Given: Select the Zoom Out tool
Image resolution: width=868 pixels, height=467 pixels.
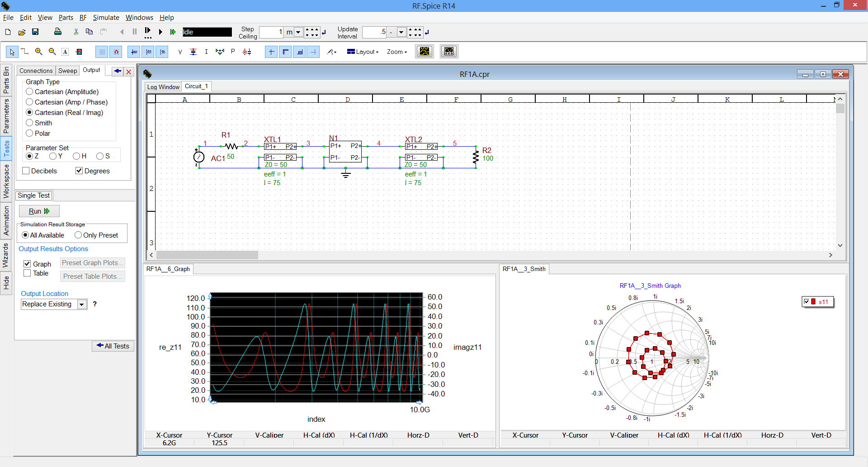Looking at the screenshot, I should coord(52,52).
